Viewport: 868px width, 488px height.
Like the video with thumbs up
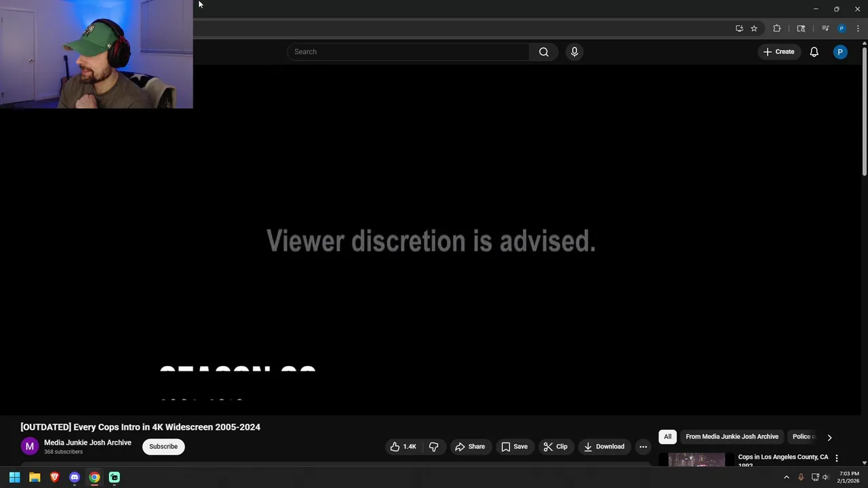click(403, 447)
